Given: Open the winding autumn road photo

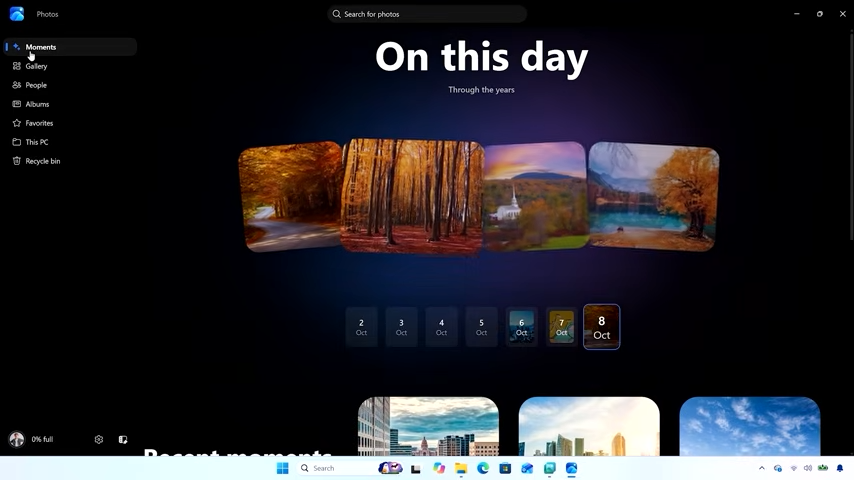Looking at the screenshot, I should coord(290,197).
